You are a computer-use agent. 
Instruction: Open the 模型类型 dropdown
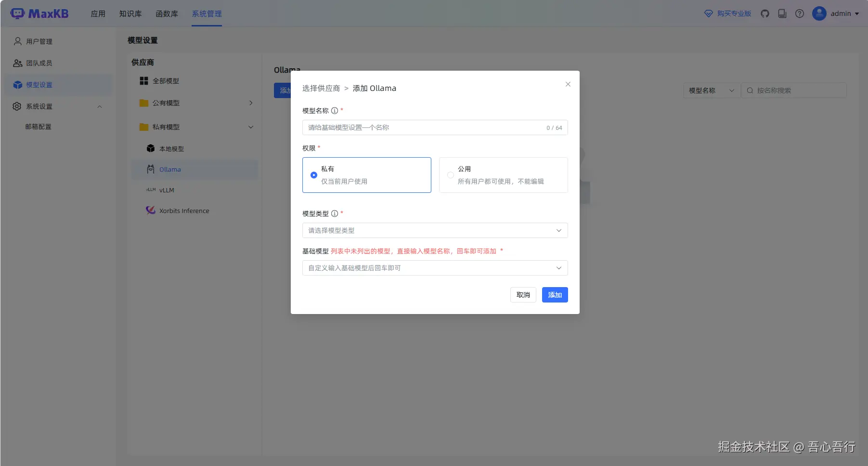click(x=435, y=230)
